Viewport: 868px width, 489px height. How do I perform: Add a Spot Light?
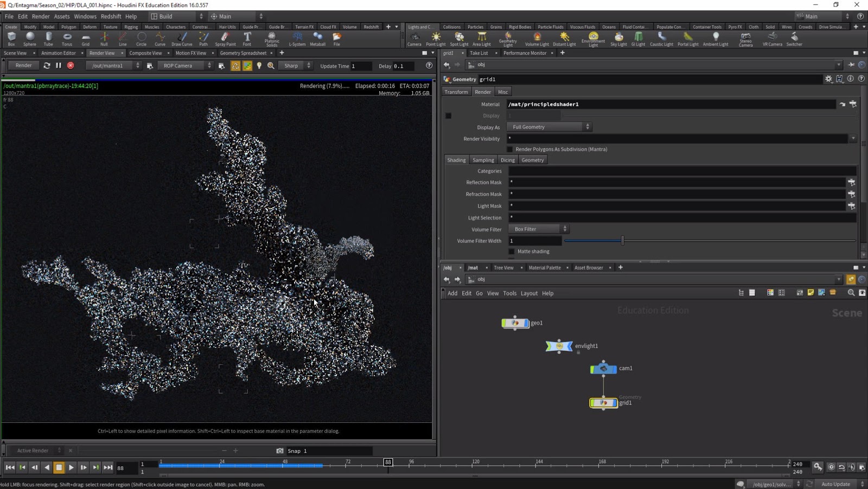pos(459,39)
